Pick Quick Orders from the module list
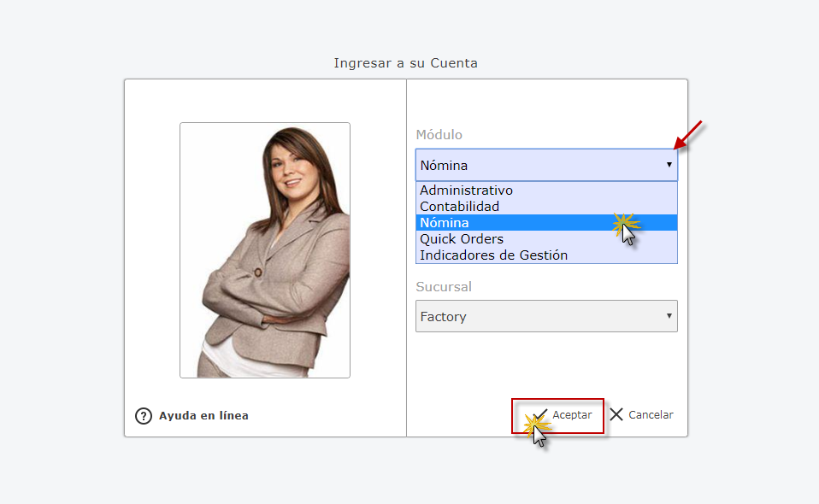Viewport: 819px width, 504px height. (462, 239)
